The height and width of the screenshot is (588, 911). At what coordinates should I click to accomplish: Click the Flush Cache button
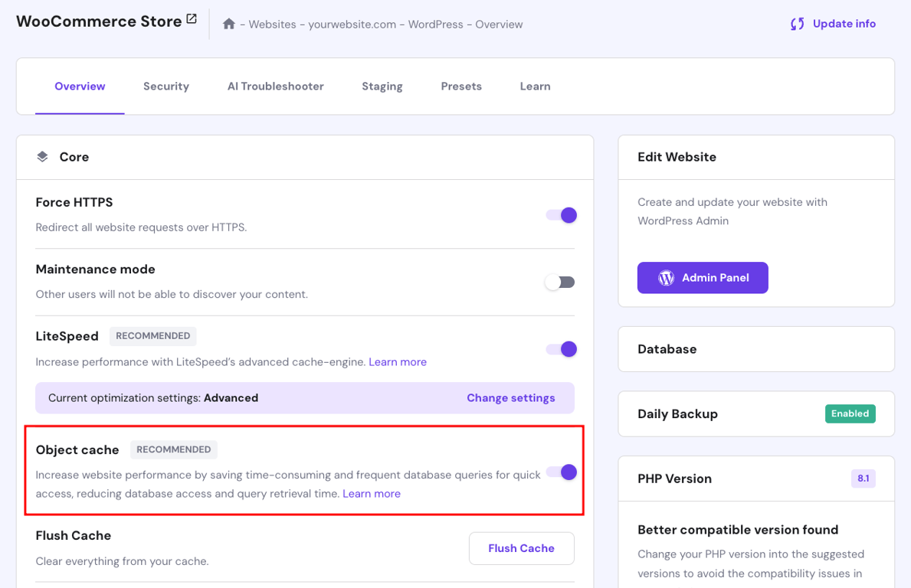coord(521,548)
